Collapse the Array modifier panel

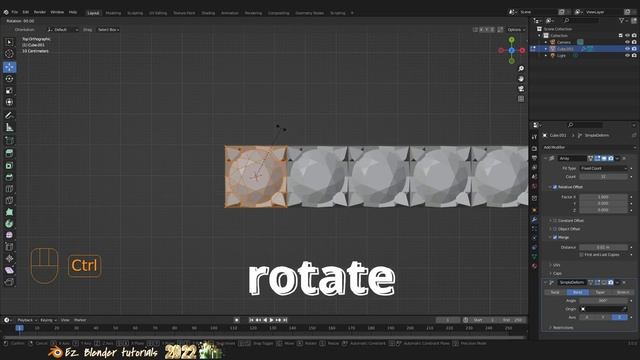(x=545, y=158)
